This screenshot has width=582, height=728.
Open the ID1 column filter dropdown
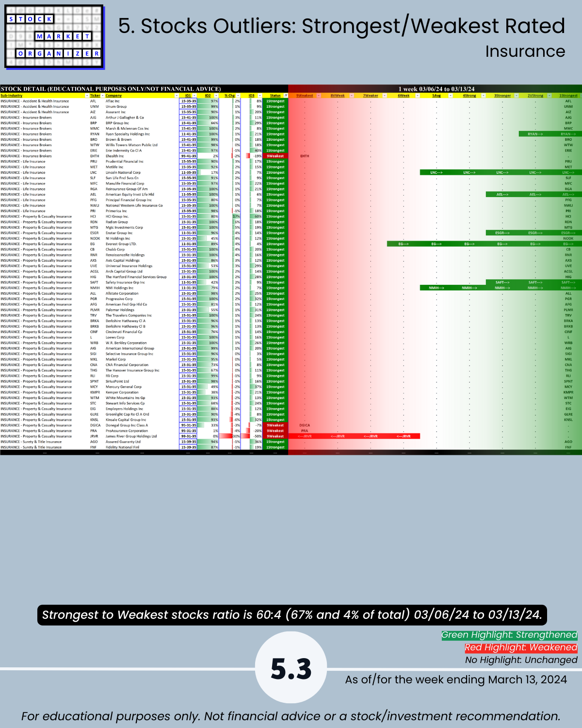pyautogui.click(x=194, y=96)
